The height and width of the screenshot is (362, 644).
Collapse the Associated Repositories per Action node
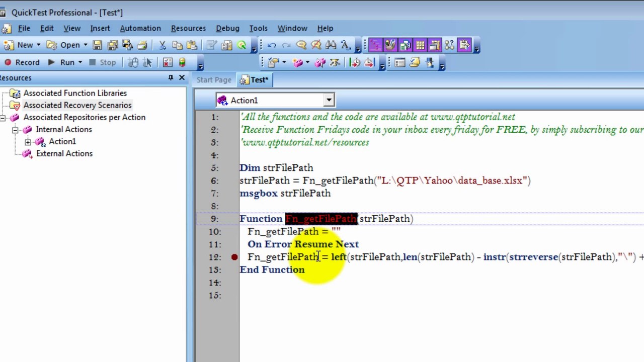pos(3,117)
